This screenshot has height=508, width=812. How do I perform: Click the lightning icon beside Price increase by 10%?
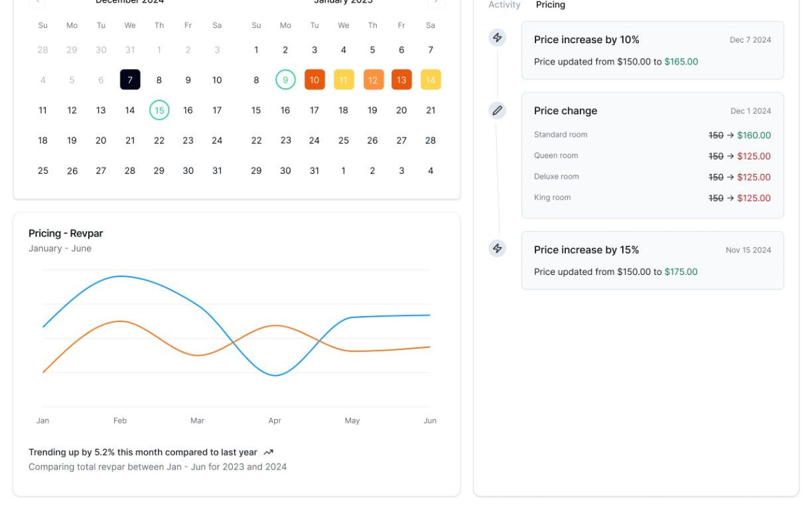tap(498, 38)
